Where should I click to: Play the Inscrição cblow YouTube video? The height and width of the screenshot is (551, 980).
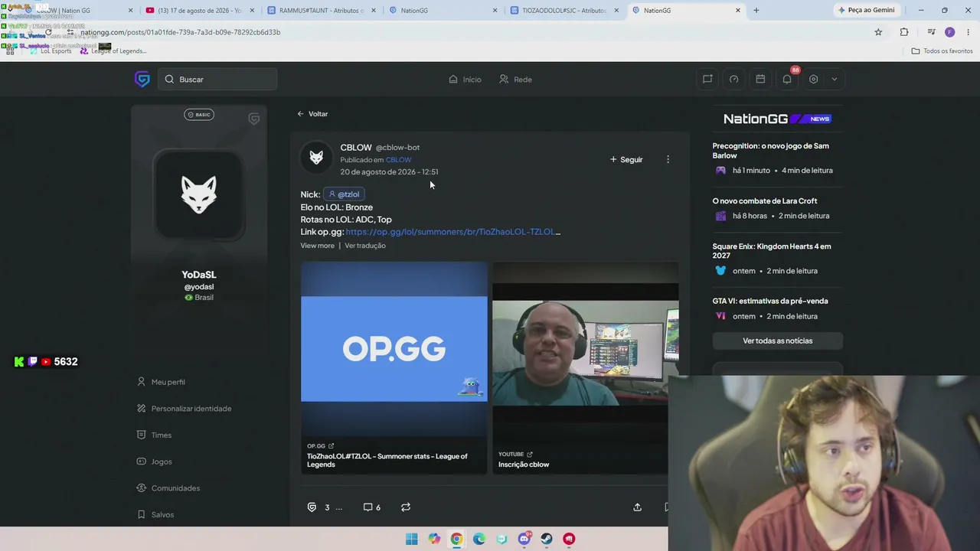tap(585, 368)
